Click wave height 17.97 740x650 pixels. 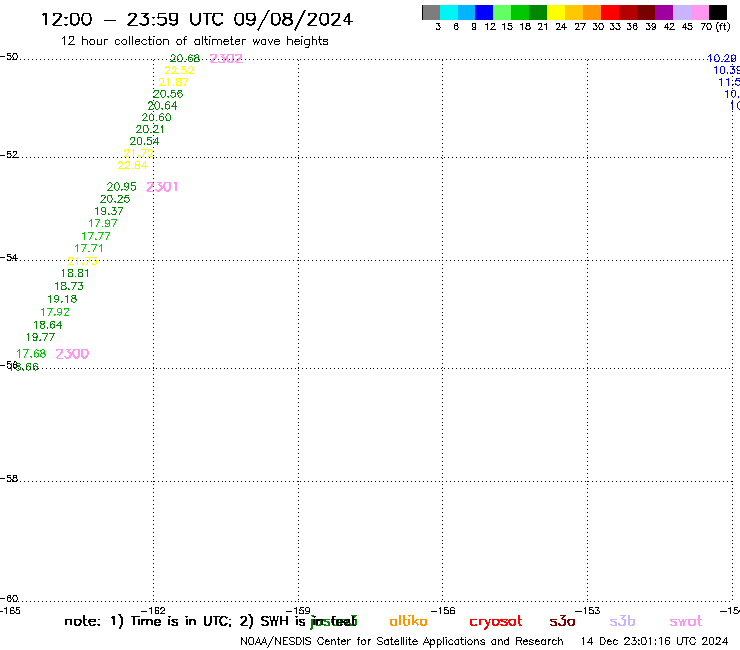[102, 223]
